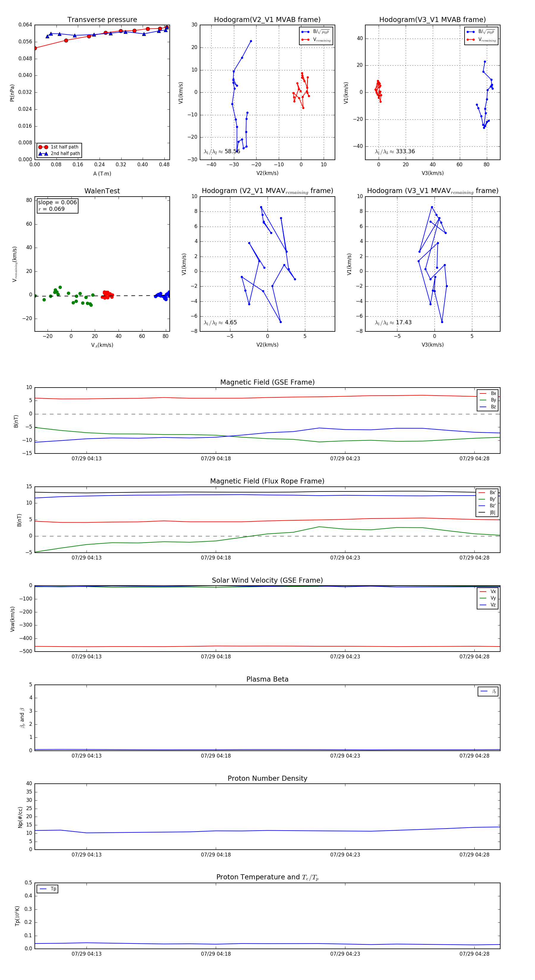Click the |B| legend entry in flux rope plot
Viewport: 535px width, 980px height.
tap(487, 513)
